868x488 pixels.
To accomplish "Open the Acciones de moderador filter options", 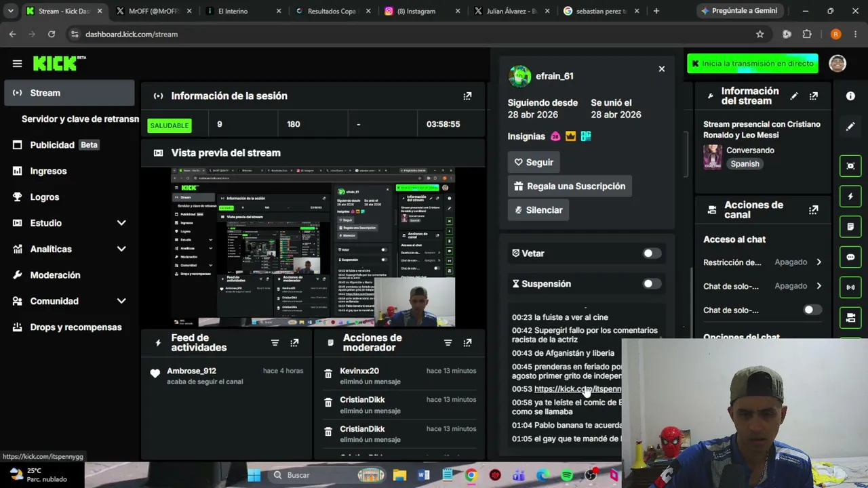I will click(x=448, y=343).
